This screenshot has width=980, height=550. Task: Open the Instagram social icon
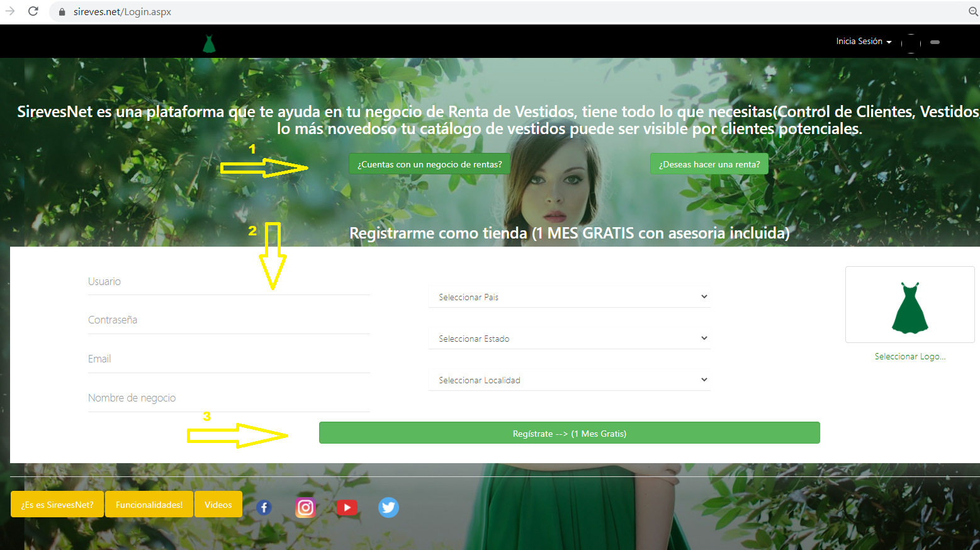point(305,507)
